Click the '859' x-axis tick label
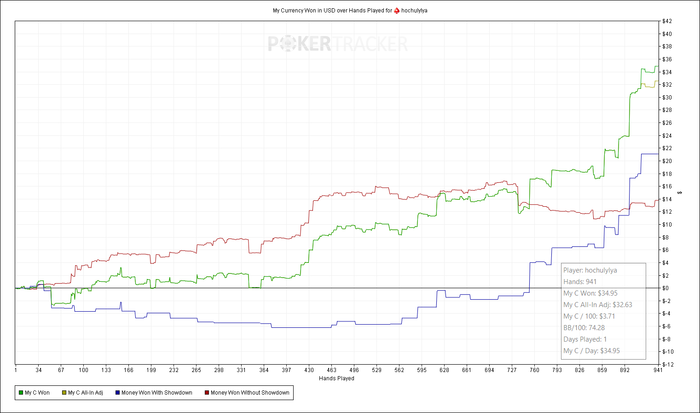700x413 pixels. click(602, 370)
